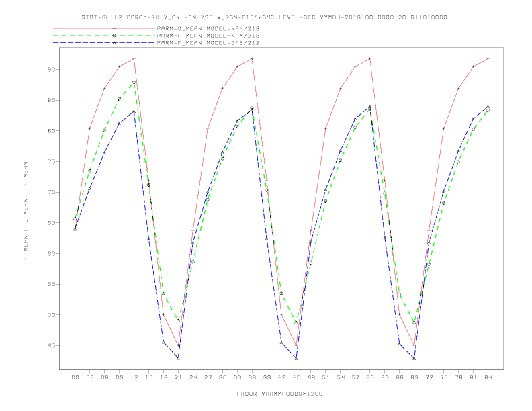Image resolution: width=532 pixels, height=411 pixels.
Task: Click y-axis tick label 45
Action: (x=52, y=345)
